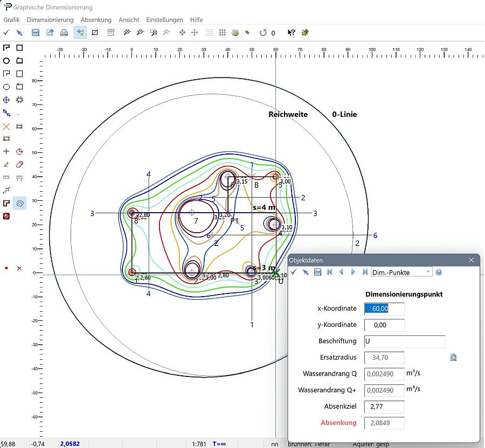Confirm with checkmark in Objektdaten panel
The width and height of the screenshot is (485, 448).
[x=294, y=272]
